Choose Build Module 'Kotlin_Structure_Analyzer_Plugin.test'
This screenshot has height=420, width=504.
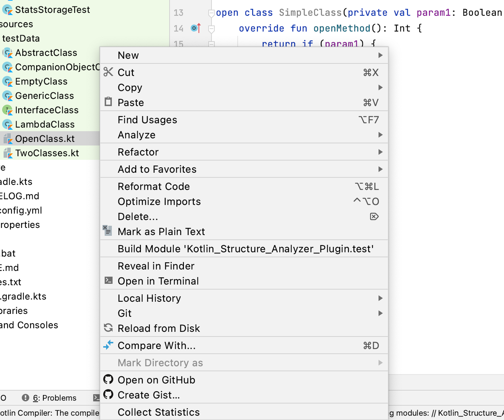click(x=244, y=249)
